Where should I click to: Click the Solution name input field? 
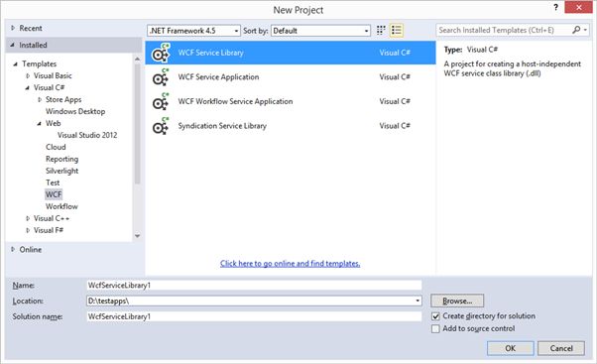pyautogui.click(x=254, y=316)
